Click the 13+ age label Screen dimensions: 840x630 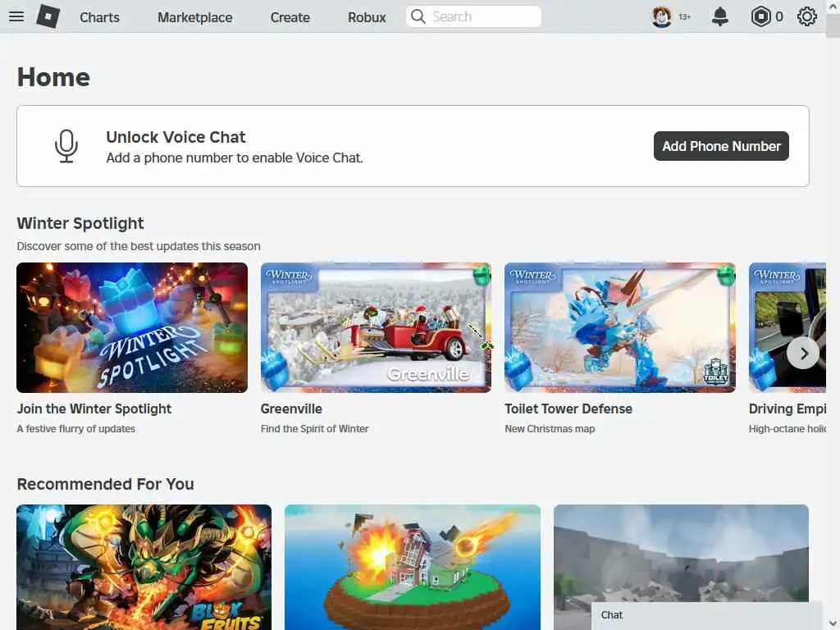(685, 17)
